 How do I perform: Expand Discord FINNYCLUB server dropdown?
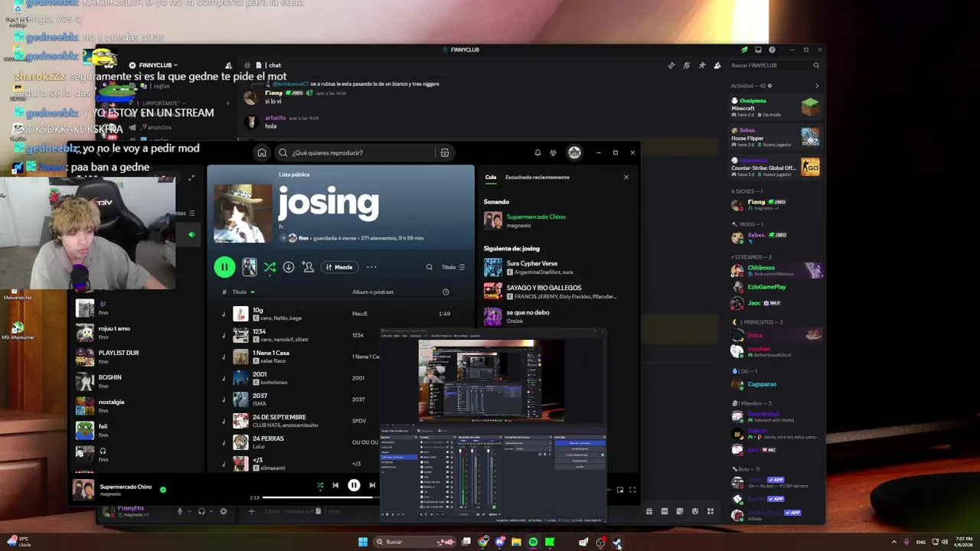click(x=158, y=65)
